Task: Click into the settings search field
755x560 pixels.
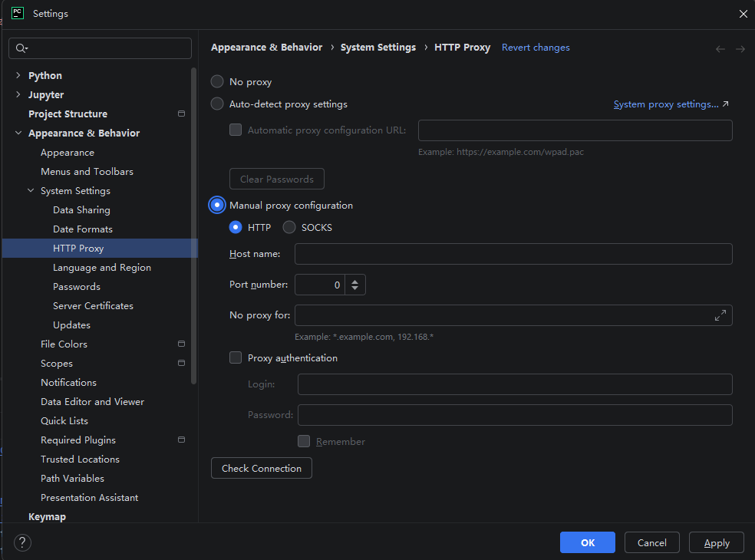Action: (x=101, y=48)
